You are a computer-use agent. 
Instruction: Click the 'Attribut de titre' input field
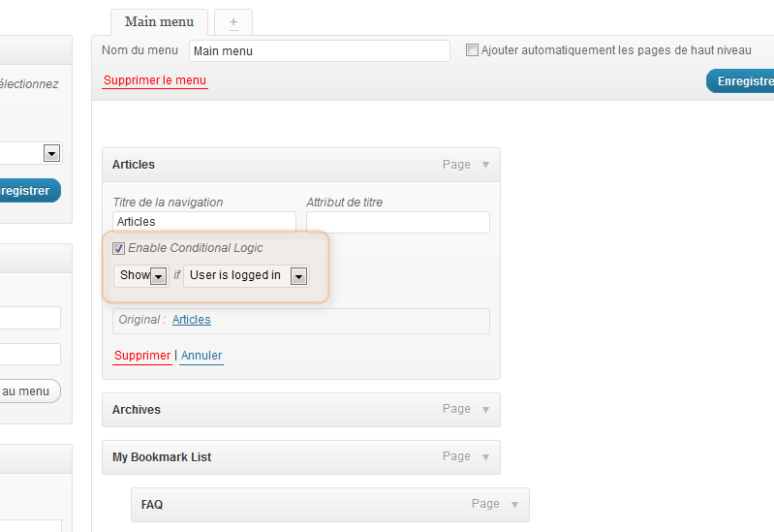[x=398, y=222]
